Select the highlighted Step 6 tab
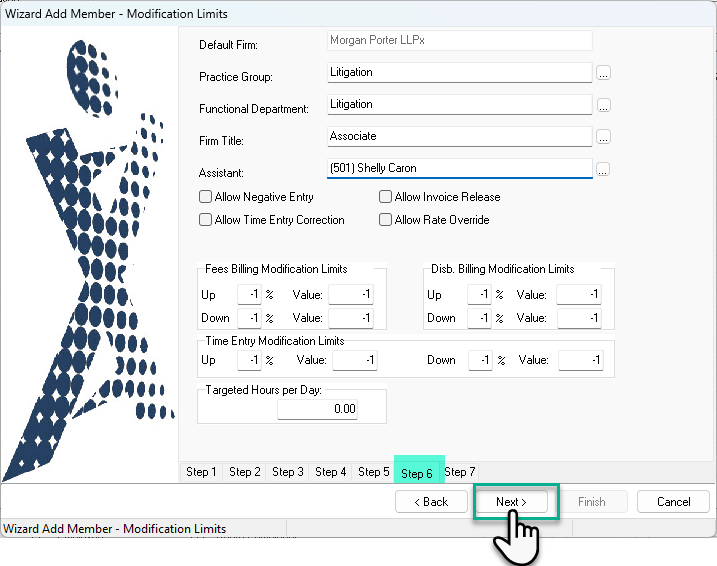Image resolution: width=717 pixels, height=566 pixels. (x=417, y=473)
